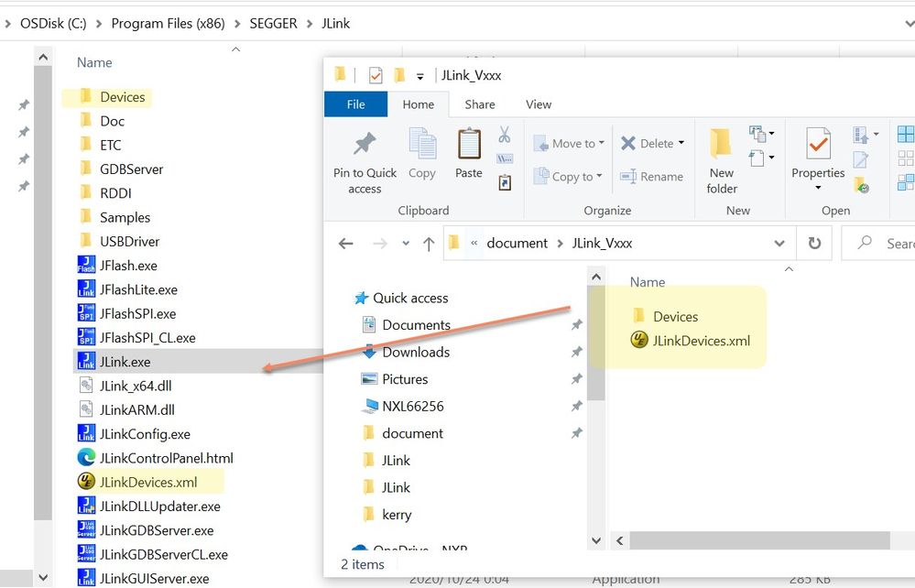Open the Recent locations dropdown arrow

click(406, 244)
